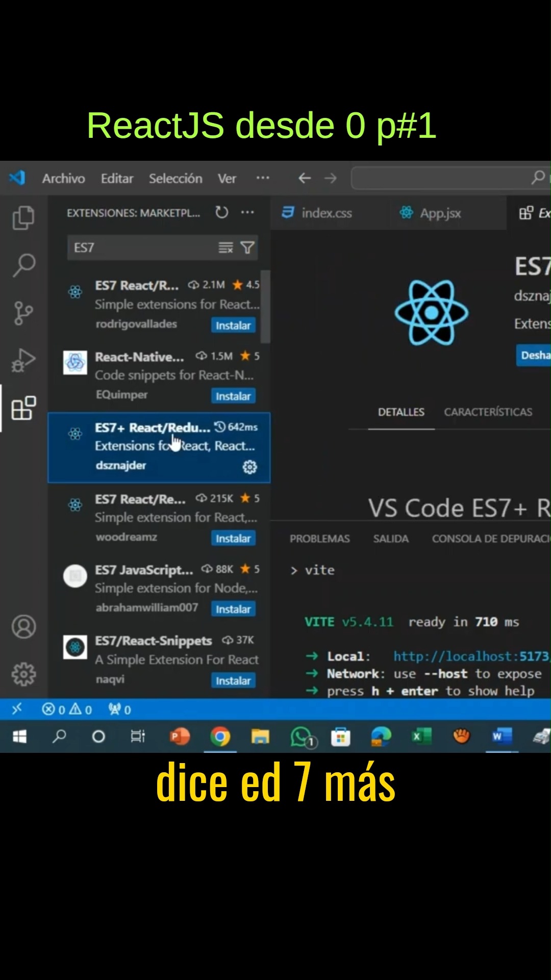Viewport: 551px width, 980px height.
Task: Open the CARACTERÍSTICAS tab
Action: (488, 412)
